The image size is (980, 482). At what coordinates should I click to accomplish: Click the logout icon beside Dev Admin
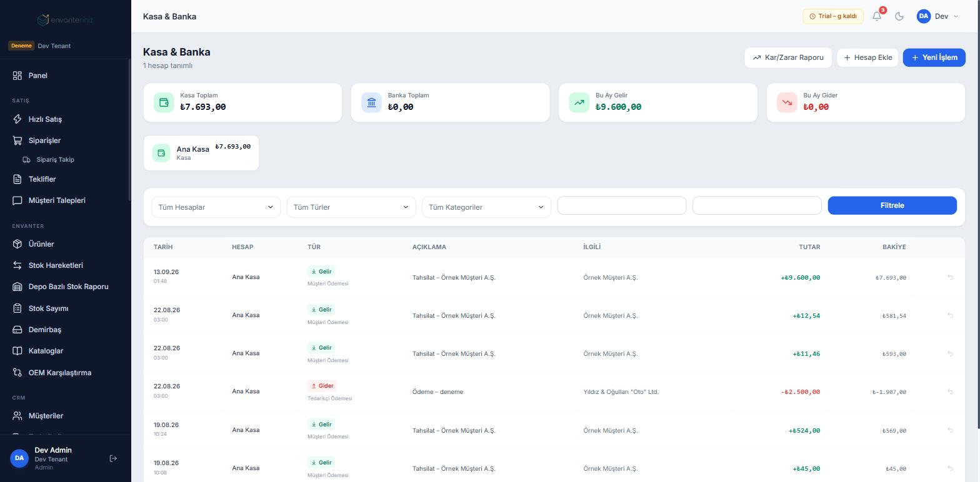pyautogui.click(x=113, y=458)
